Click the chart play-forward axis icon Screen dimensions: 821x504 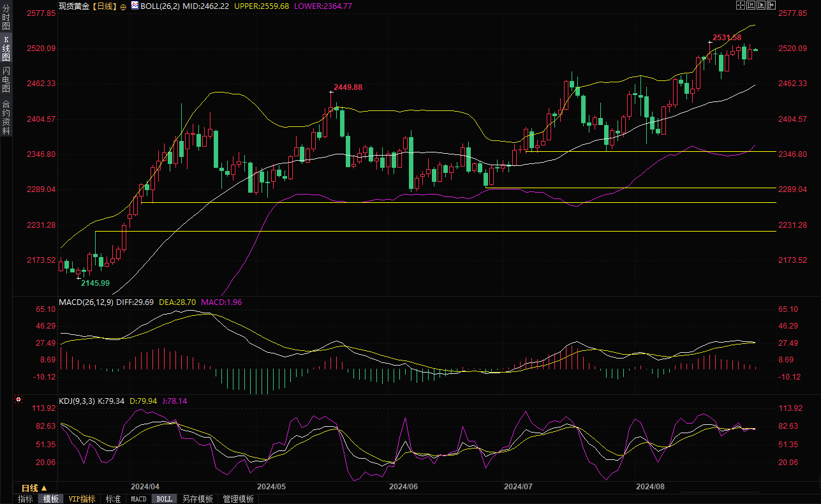click(761, 5)
